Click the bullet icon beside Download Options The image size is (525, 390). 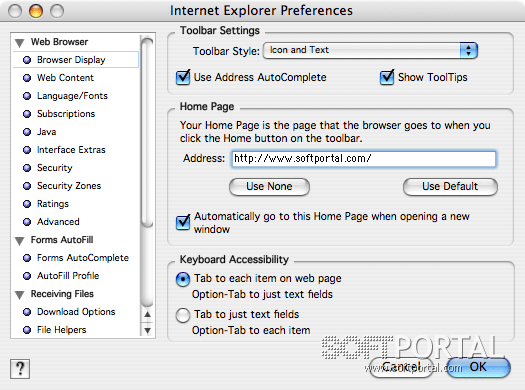click(x=27, y=312)
